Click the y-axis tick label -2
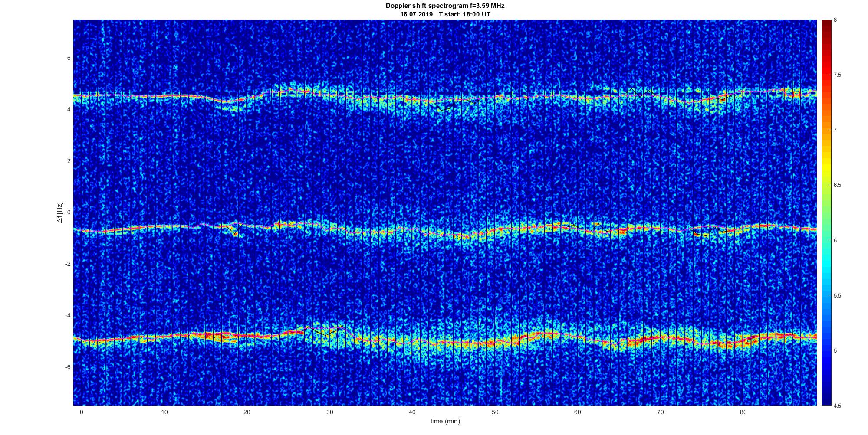Viewport: 868px width, 435px height. [x=68, y=264]
